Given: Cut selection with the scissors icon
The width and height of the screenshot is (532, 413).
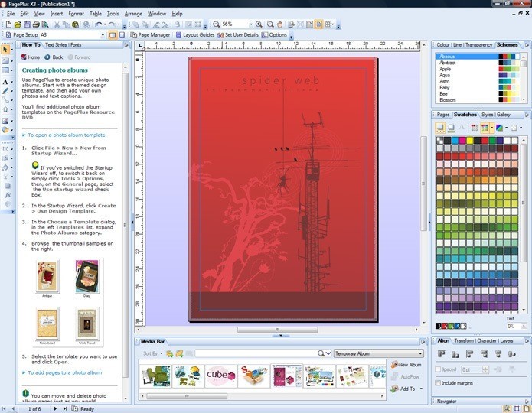Looking at the screenshot, I should 57,24.
